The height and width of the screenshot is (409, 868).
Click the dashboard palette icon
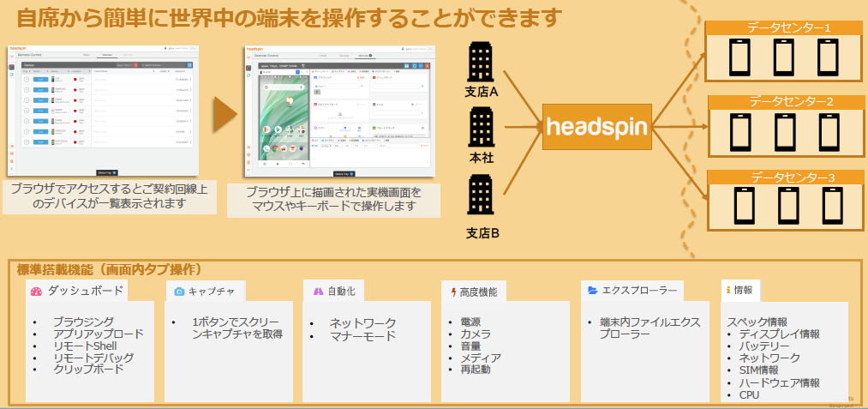coord(36,292)
